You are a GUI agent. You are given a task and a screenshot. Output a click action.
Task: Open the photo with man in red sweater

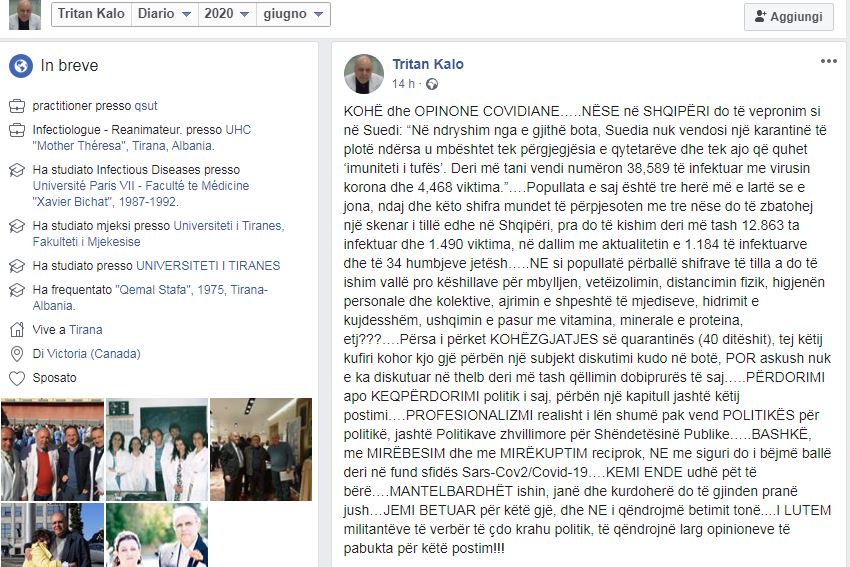pos(52,449)
